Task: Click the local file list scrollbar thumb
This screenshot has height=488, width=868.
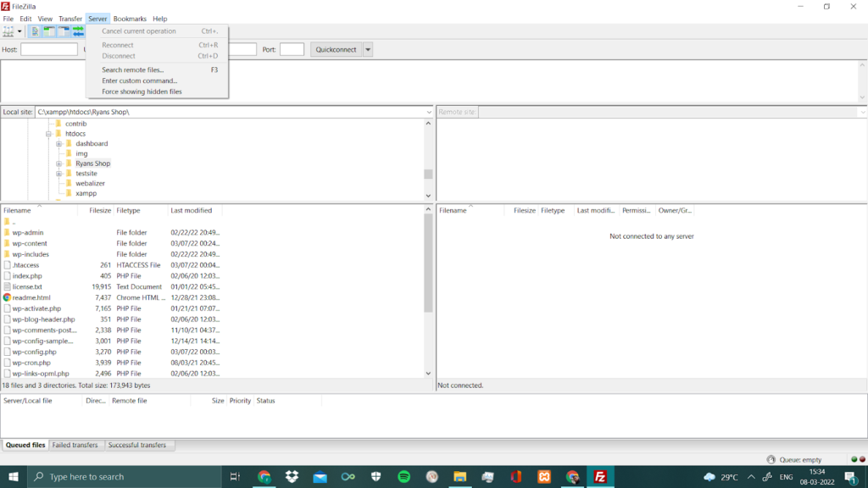Action: pos(428,263)
